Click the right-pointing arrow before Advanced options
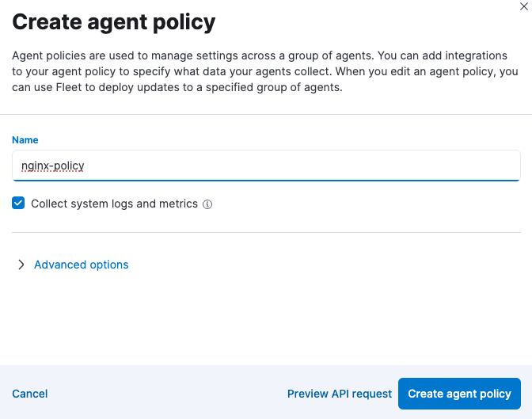The height and width of the screenshot is (419, 532). click(x=21, y=265)
